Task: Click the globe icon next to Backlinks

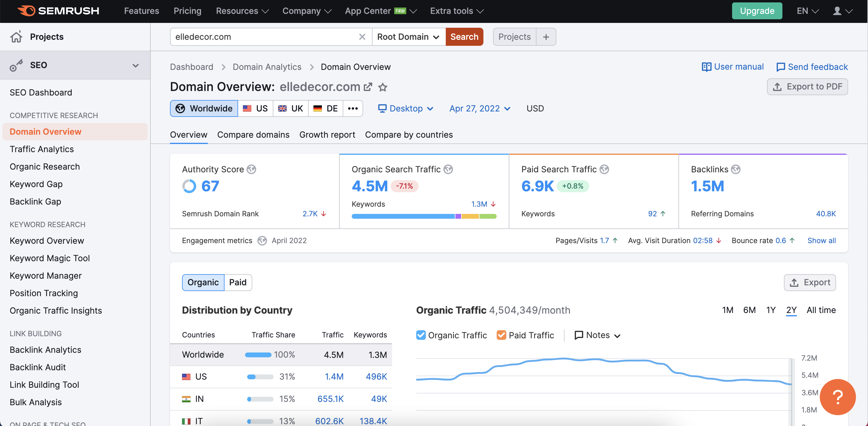Action: (x=735, y=169)
